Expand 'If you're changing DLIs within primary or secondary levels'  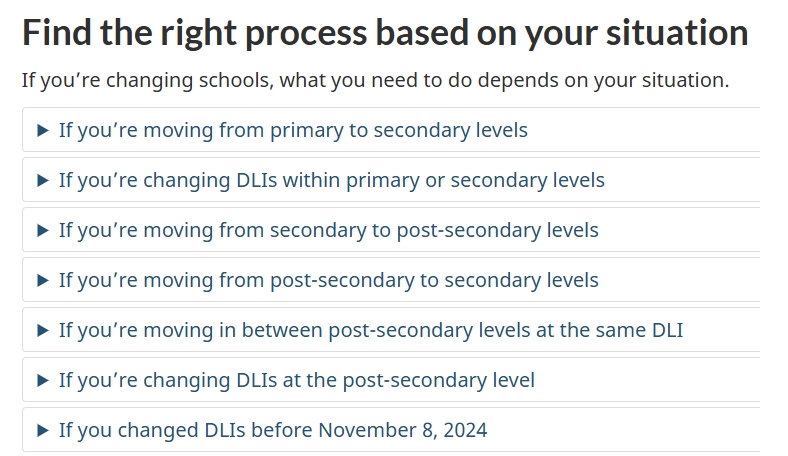(x=331, y=180)
